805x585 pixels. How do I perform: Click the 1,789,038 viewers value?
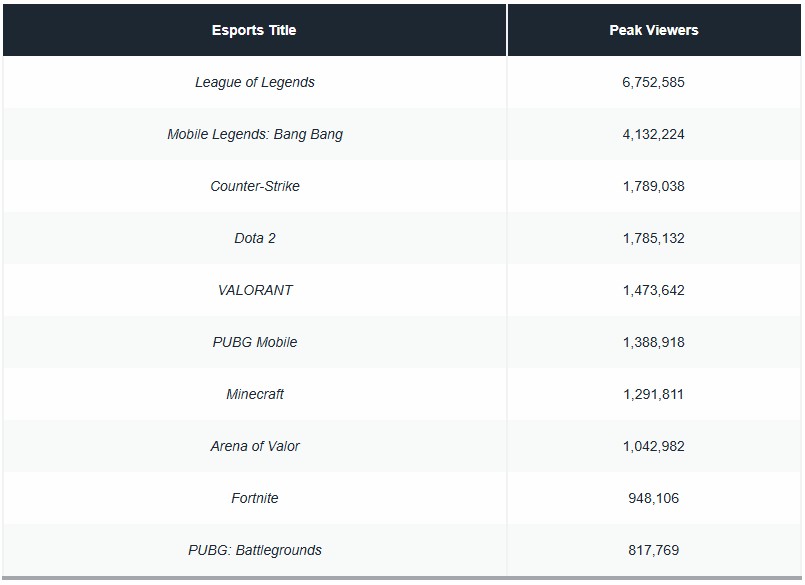(x=654, y=186)
